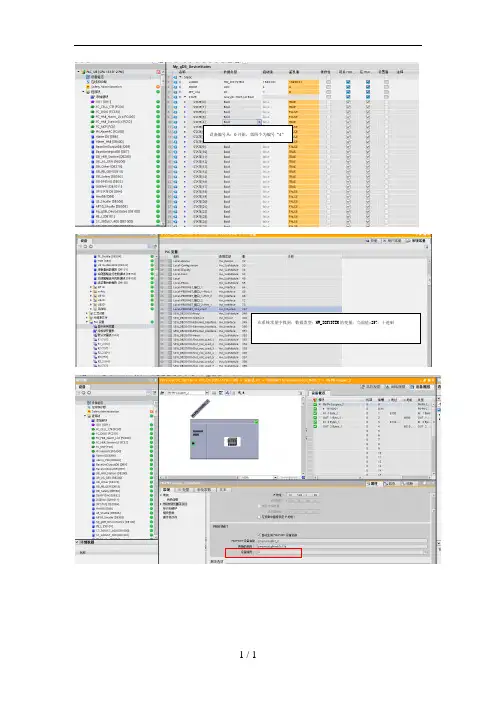Switch to 属性 tab in bottom inspector
496x702 pixels.
pos(373,484)
